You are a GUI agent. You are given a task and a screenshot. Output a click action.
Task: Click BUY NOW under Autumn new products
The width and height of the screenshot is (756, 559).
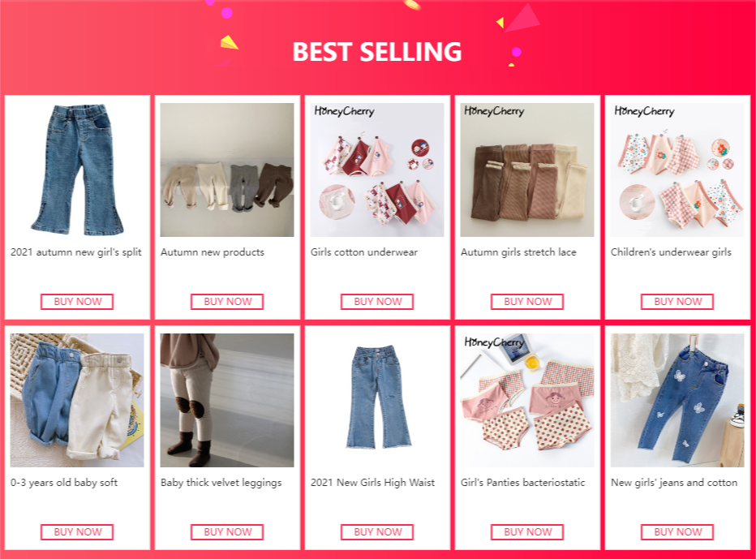coord(227,302)
